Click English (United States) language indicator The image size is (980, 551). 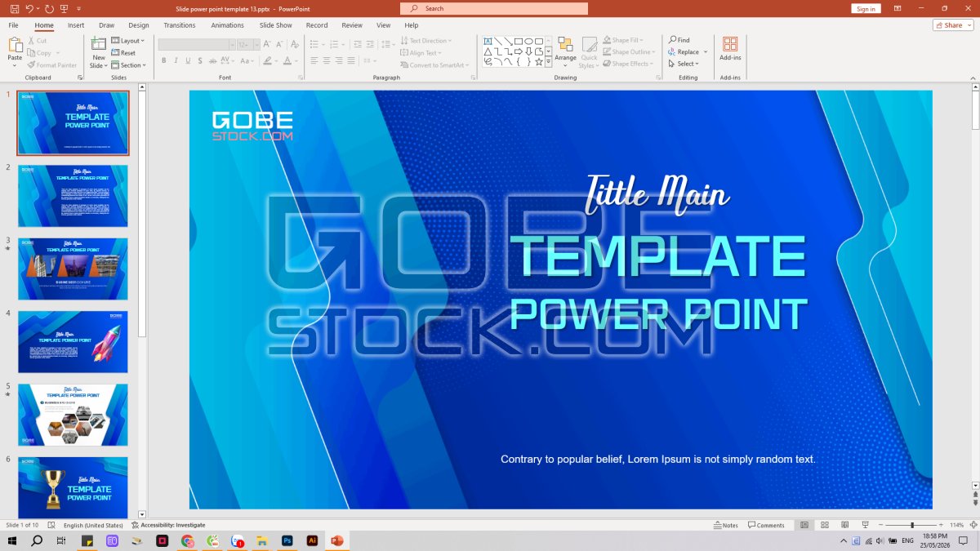tap(93, 525)
